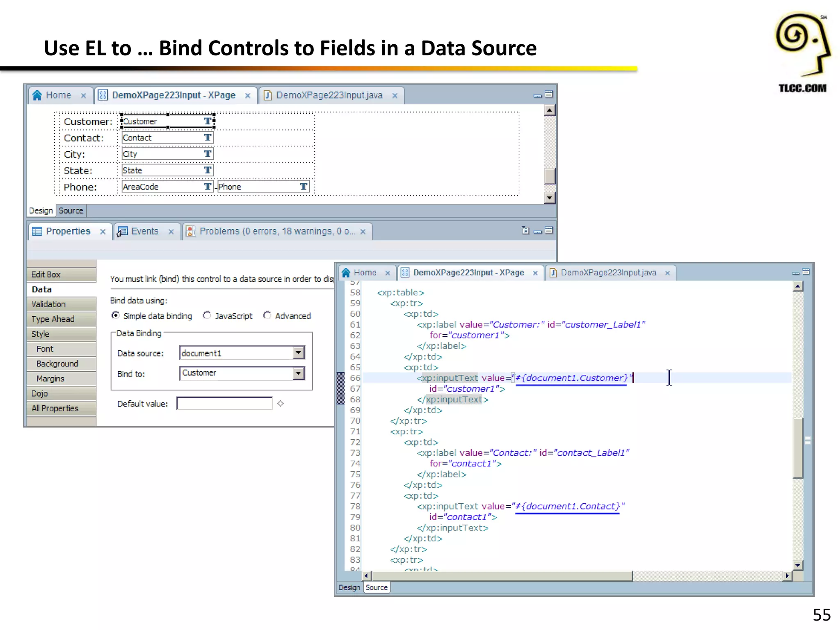
Task: Select Advanced binding radio button
Action: (x=267, y=315)
